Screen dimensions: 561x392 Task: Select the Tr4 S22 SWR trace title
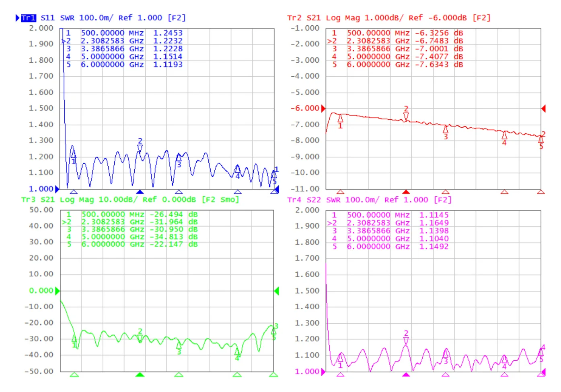click(x=370, y=200)
